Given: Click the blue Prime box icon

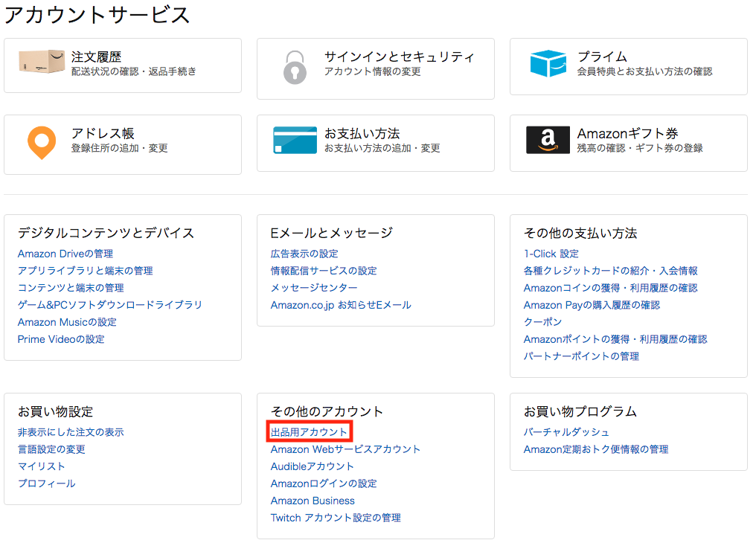Looking at the screenshot, I should point(548,63).
